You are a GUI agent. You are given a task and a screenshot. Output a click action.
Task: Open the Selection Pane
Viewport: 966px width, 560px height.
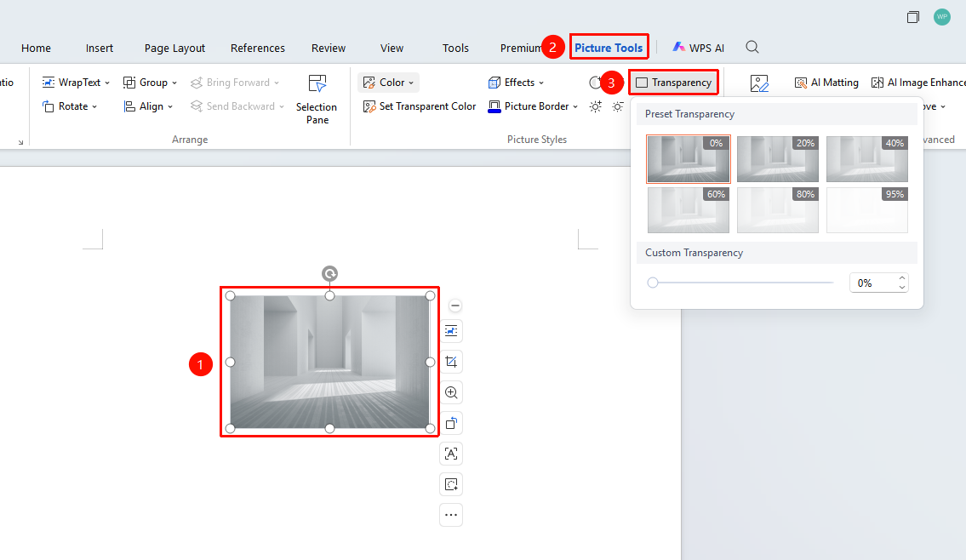317,100
